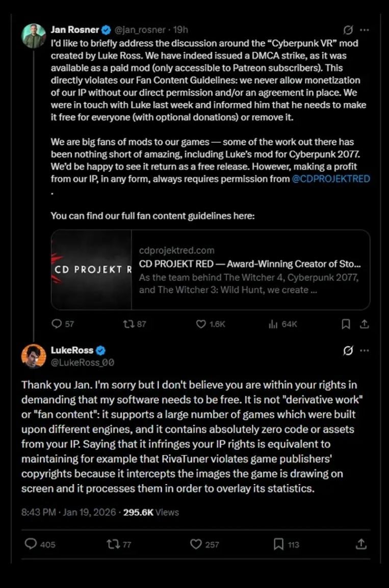Image resolution: width=389 pixels, height=588 pixels.
Task: Open the @CDPROJEKTRED mention link
Action: [331, 179]
